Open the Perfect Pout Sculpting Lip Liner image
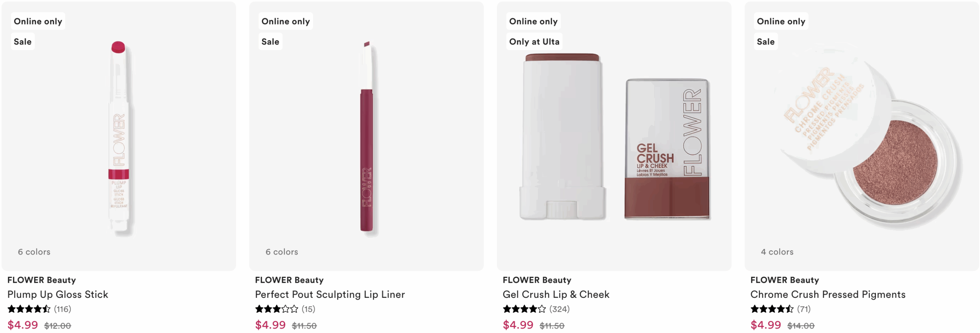Screen dimensions: 980x333 pos(366,138)
